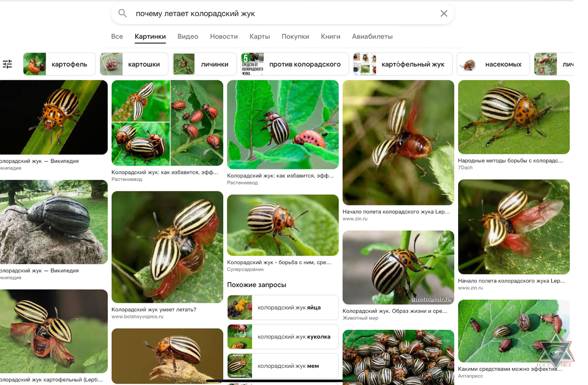Filter by картофель chip
This screenshot has height=385, width=588.
(59, 64)
